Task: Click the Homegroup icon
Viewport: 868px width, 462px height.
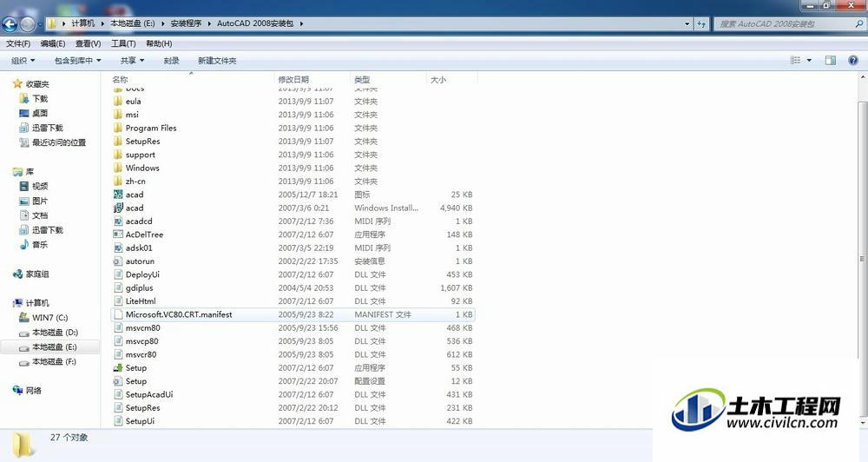Action: click(17, 274)
